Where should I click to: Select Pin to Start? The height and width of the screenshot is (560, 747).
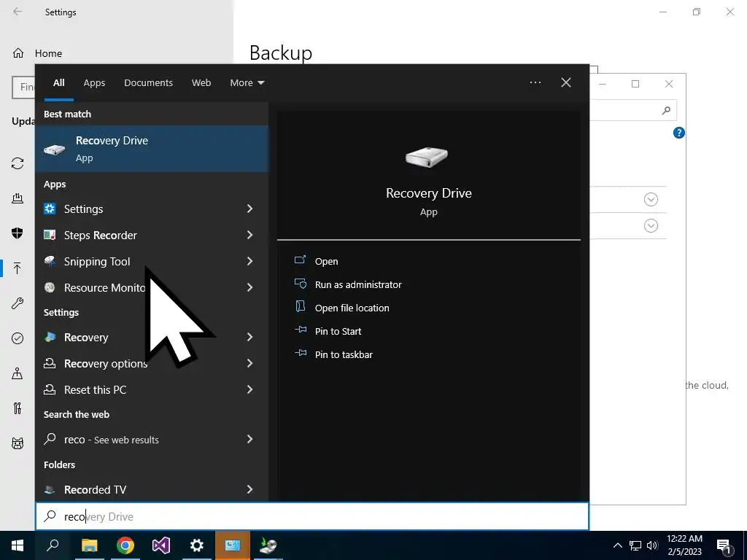338,331
